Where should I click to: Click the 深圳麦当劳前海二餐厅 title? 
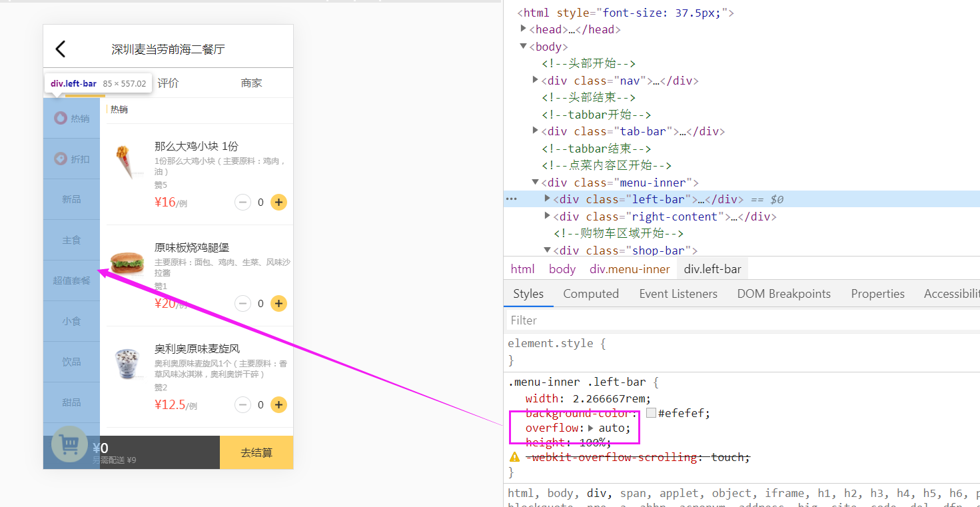tap(168, 49)
